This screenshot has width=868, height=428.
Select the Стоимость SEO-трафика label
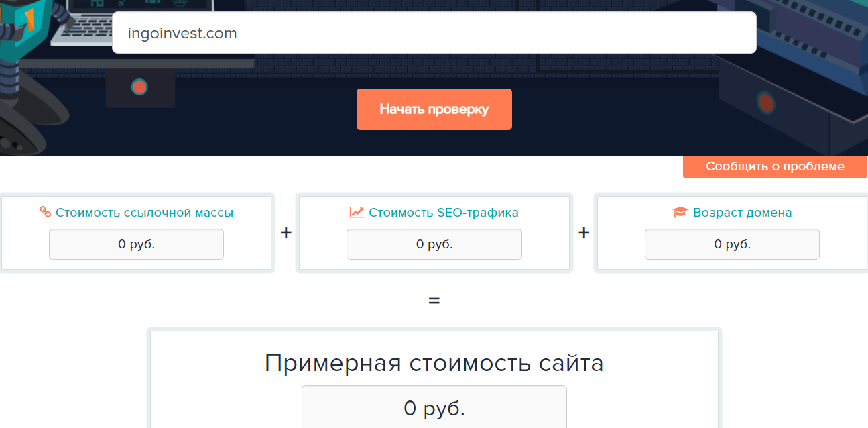click(x=443, y=213)
